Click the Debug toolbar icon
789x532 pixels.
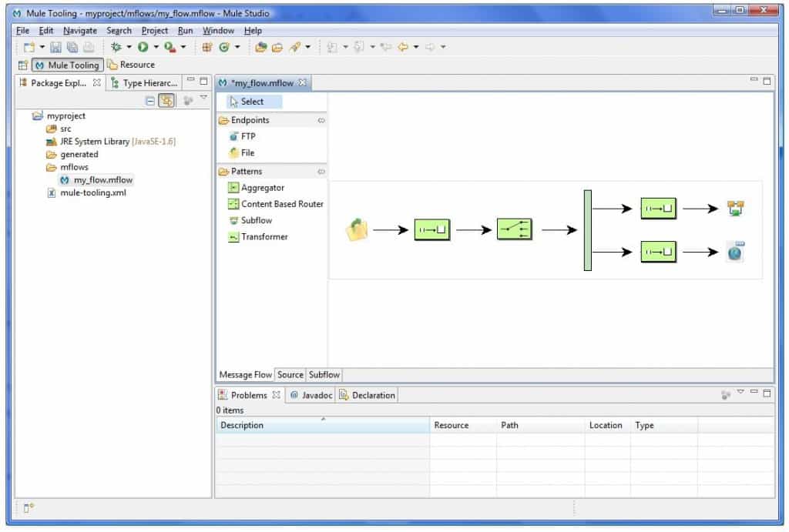pyautogui.click(x=116, y=46)
